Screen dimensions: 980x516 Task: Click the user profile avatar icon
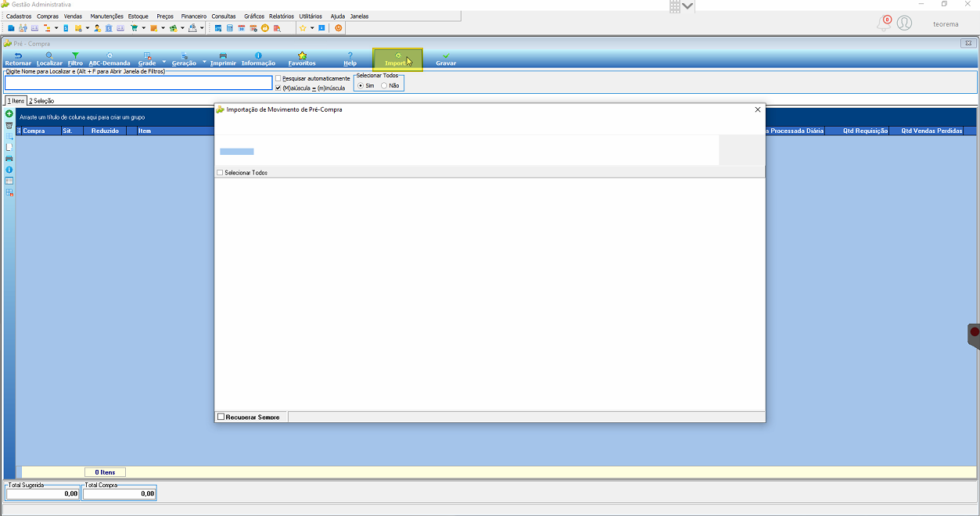[904, 23]
